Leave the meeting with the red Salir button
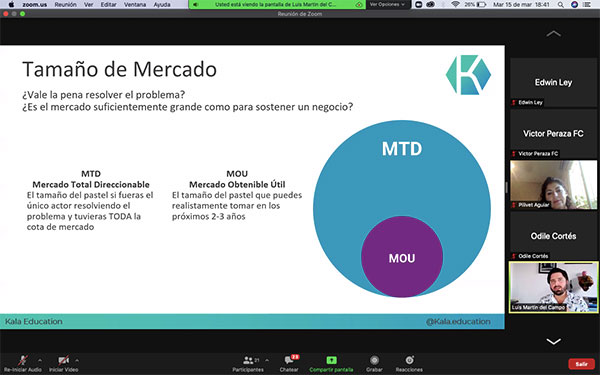 pyautogui.click(x=581, y=364)
